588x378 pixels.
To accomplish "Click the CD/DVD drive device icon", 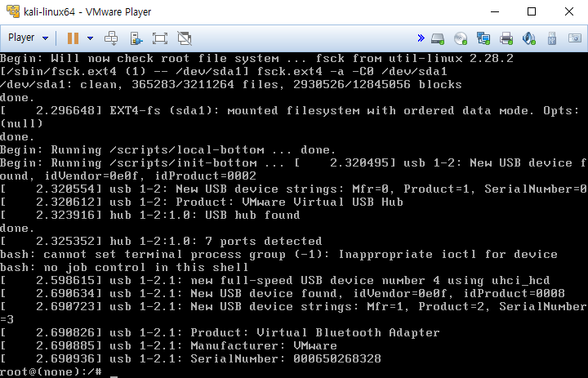I will point(461,38).
